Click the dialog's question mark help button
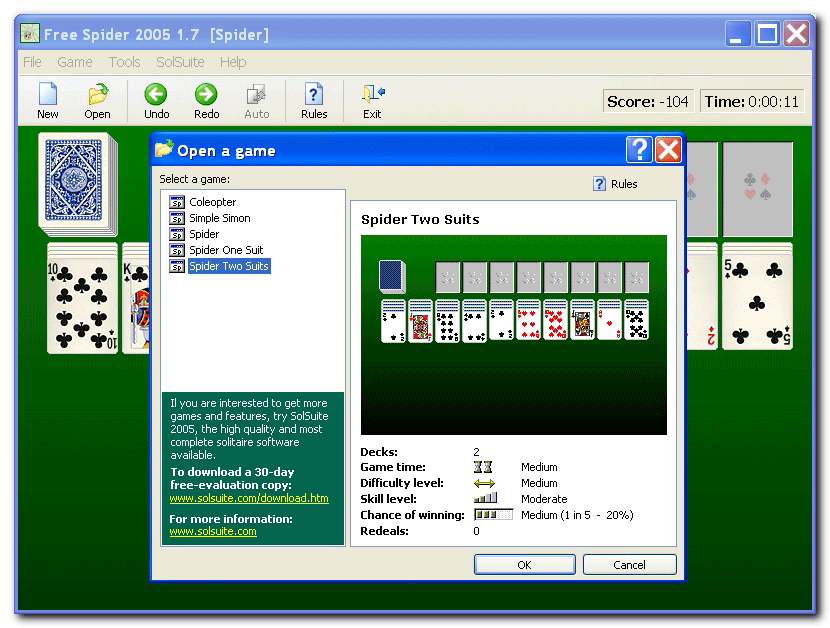Viewport: 830px width, 628px height. pyautogui.click(x=639, y=150)
